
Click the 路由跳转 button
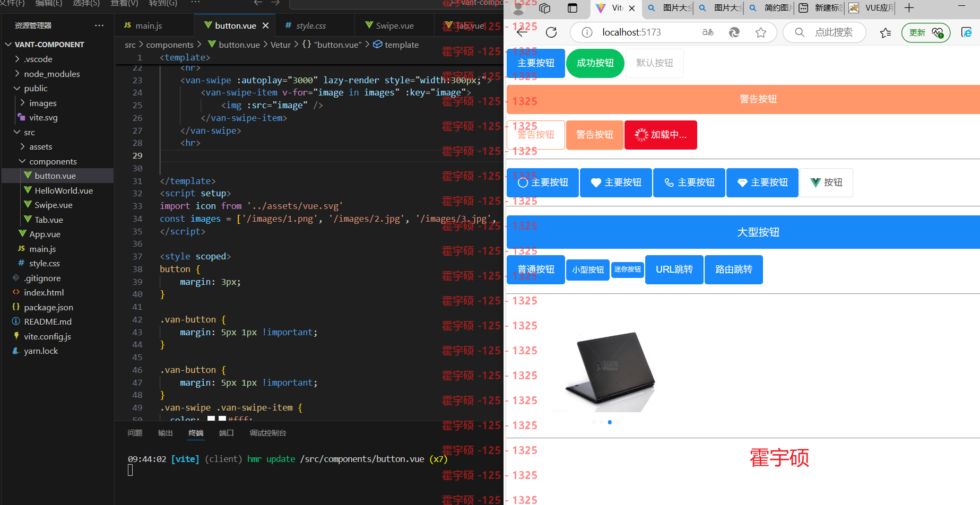(x=734, y=269)
